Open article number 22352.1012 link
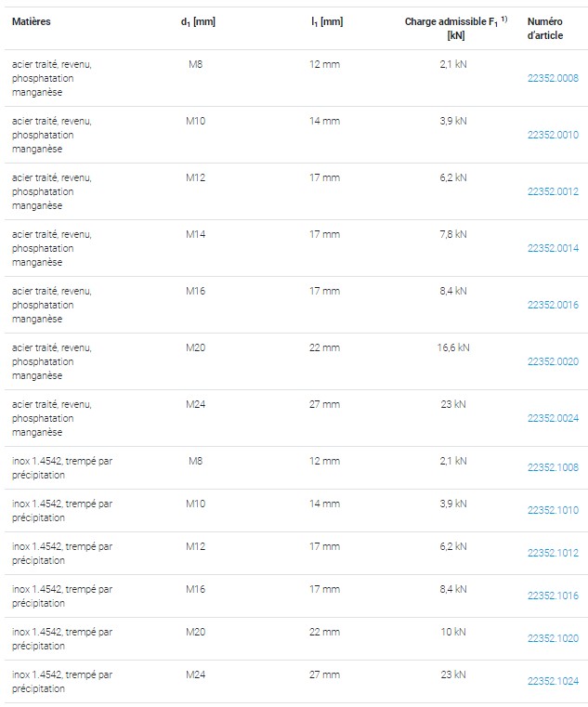Viewport: 588px width, 707px height. 553,553
